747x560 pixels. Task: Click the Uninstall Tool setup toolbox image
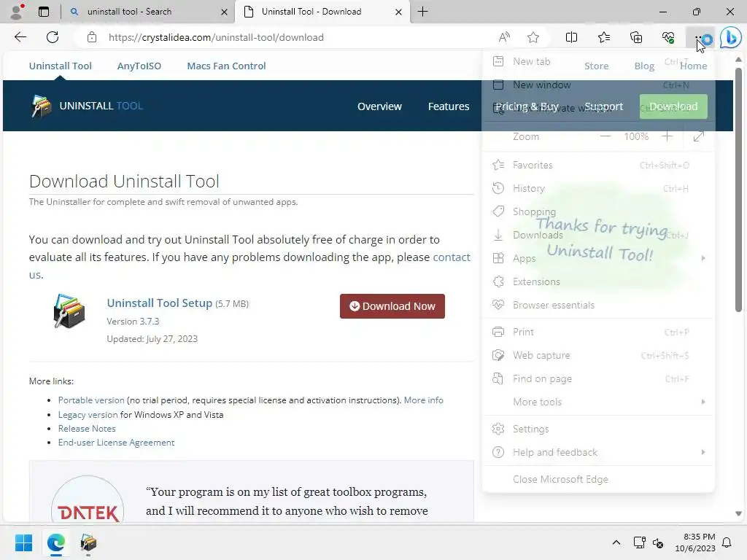pyautogui.click(x=69, y=311)
